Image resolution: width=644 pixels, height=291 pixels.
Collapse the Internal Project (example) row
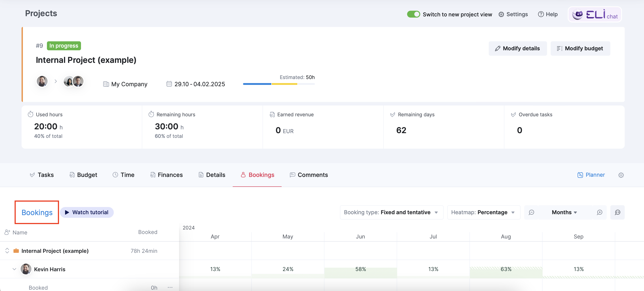point(7,250)
